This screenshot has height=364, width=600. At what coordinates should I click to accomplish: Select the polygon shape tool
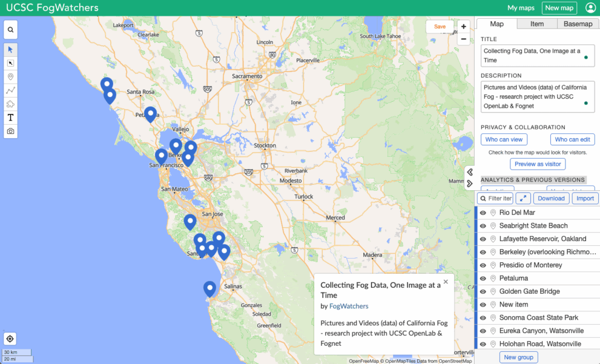click(x=11, y=104)
